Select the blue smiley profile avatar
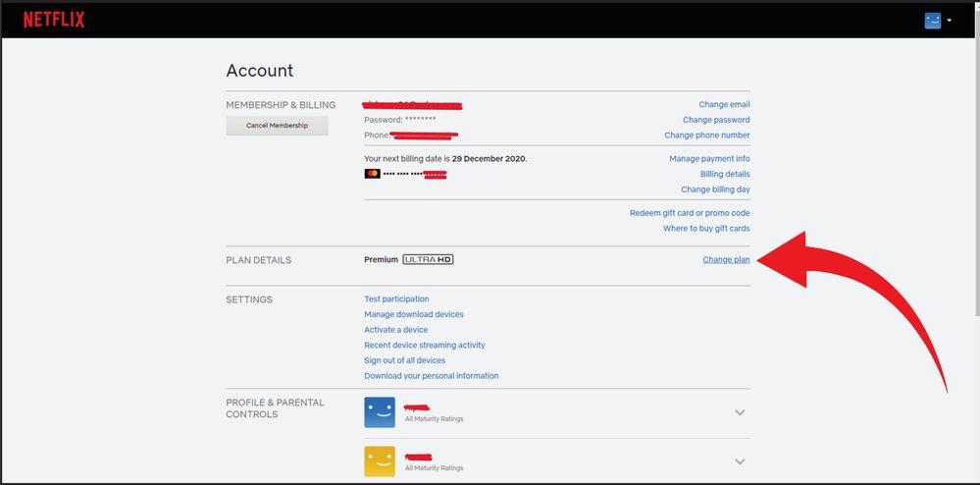The height and width of the screenshot is (485, 980). coord(380,412)
